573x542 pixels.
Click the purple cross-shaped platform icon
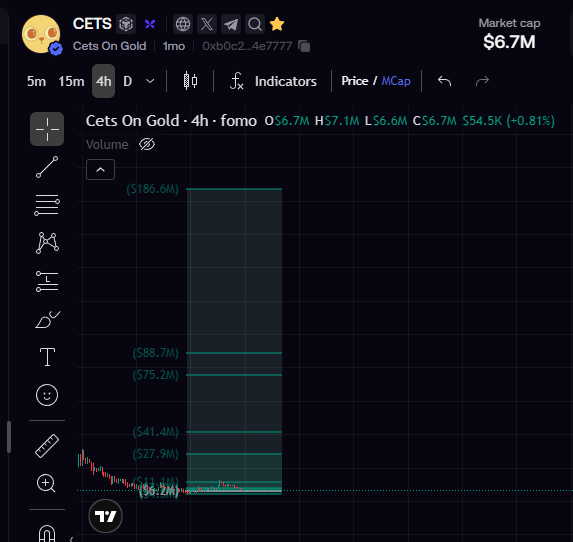(150, 24)
